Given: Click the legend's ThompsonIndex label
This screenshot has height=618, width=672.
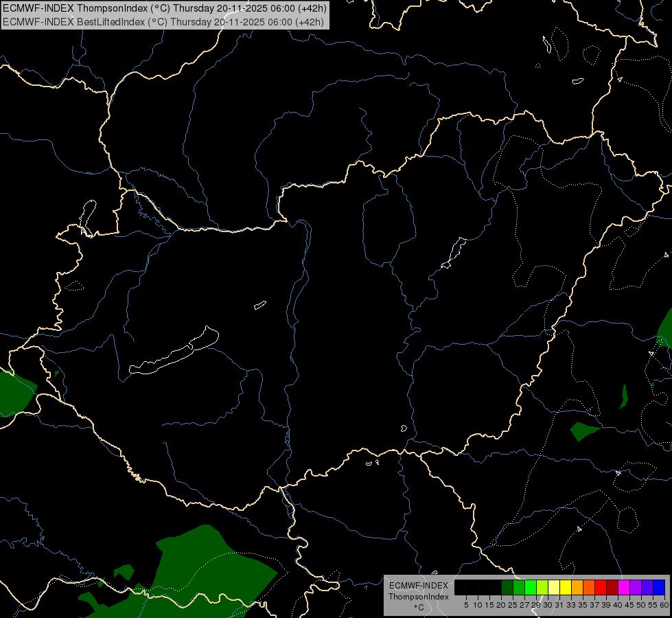Looking at the screenshot, I should tap(419, 597).
